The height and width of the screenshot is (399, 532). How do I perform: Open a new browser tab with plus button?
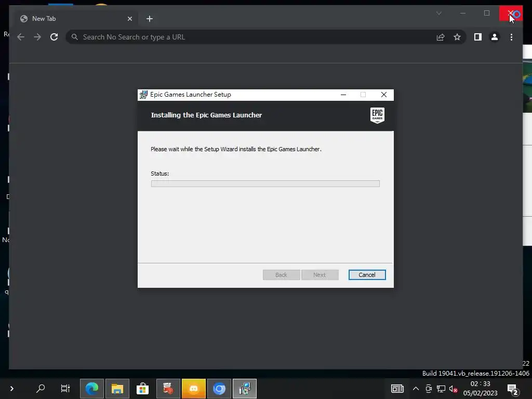150,19
